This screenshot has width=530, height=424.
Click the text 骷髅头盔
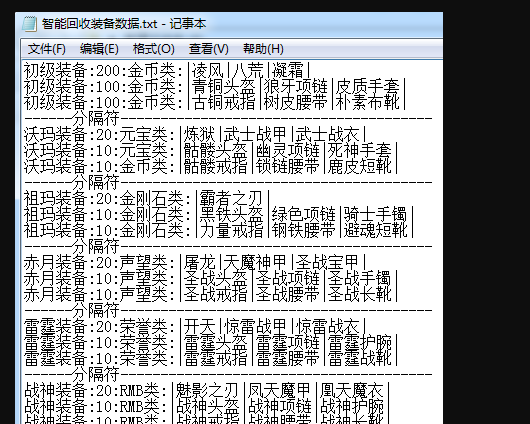215,150
